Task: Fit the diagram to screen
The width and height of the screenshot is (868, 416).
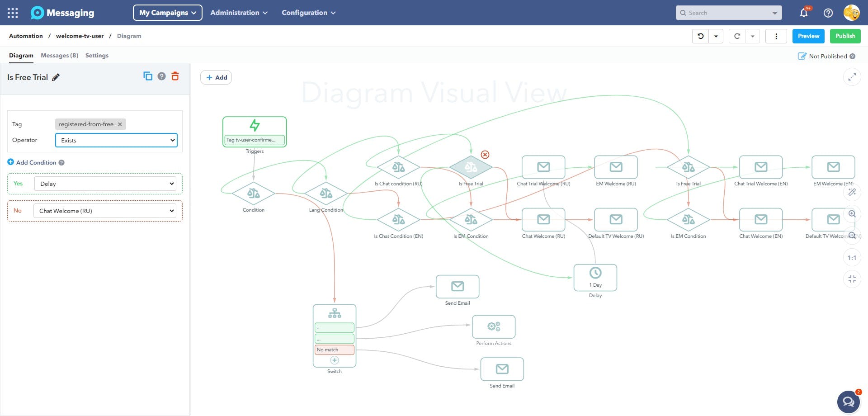Action: tap(852, 279)
